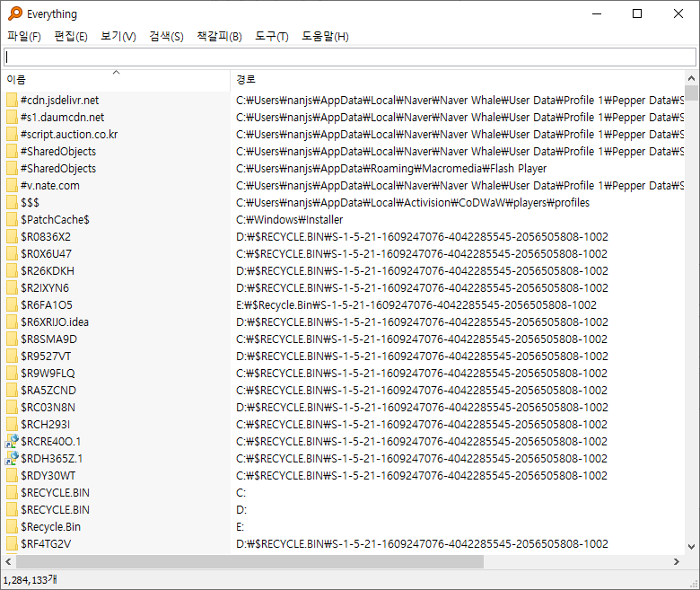Open the 편집(E) menu
Viewport: 700px width, 590px height.
point(71,37)
